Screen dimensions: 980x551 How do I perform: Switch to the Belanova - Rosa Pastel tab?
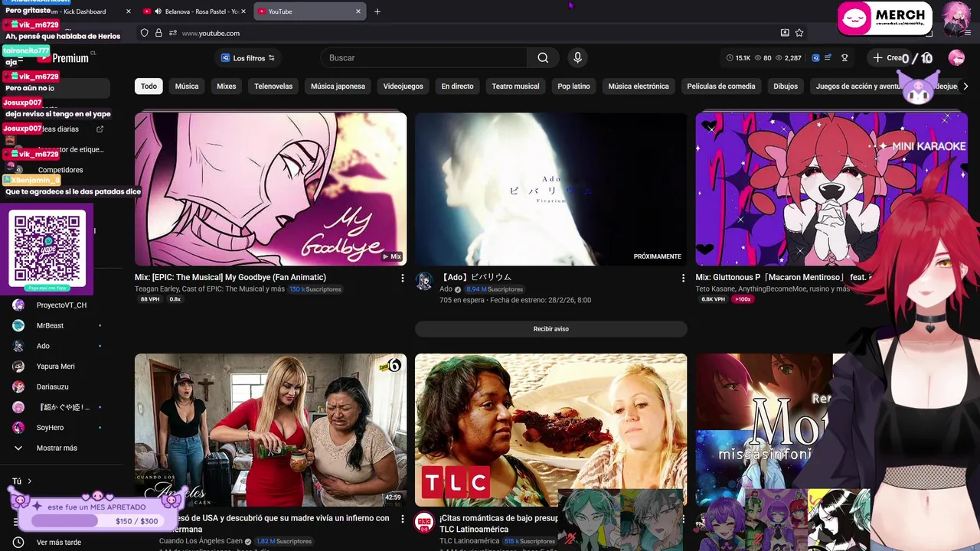(x=194, y=11)
